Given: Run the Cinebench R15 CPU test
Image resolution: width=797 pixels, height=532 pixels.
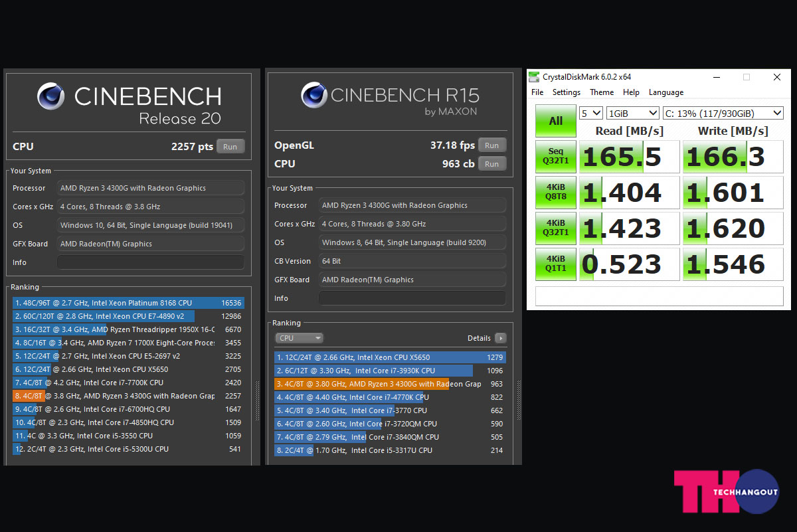Looking at the screenshot, I should pyautogui.click(x=491, y=163).
